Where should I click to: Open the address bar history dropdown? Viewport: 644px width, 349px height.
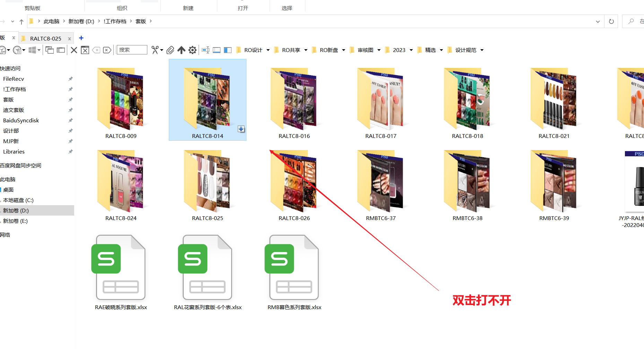pyautogui.click(x=598, y=21)
